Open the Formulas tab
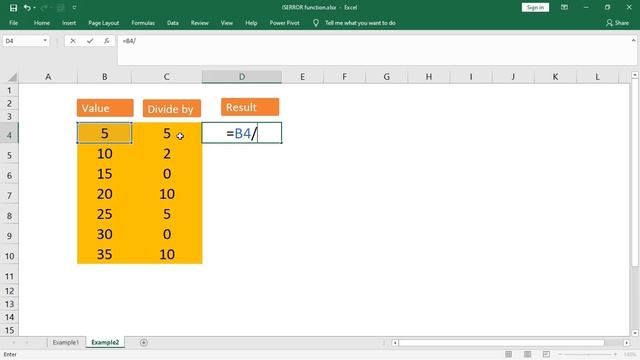Screen dimensions: 640x360 click(x=143, y=23)
